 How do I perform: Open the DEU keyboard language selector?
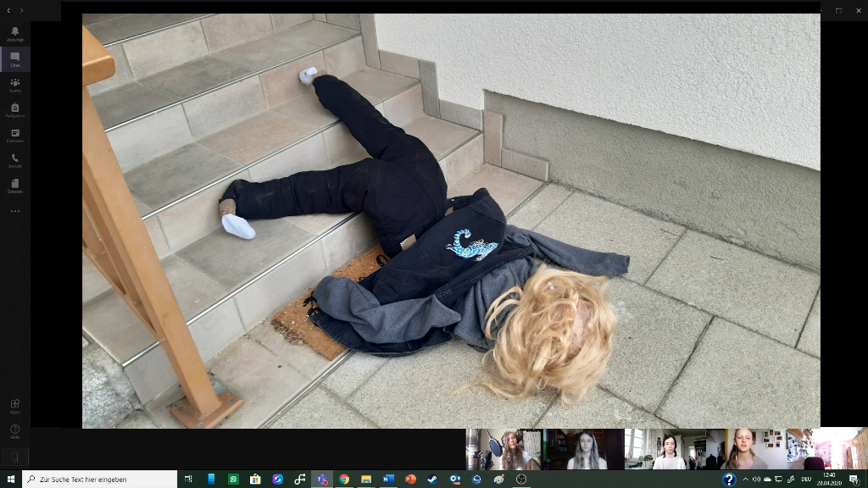point(806,480)
